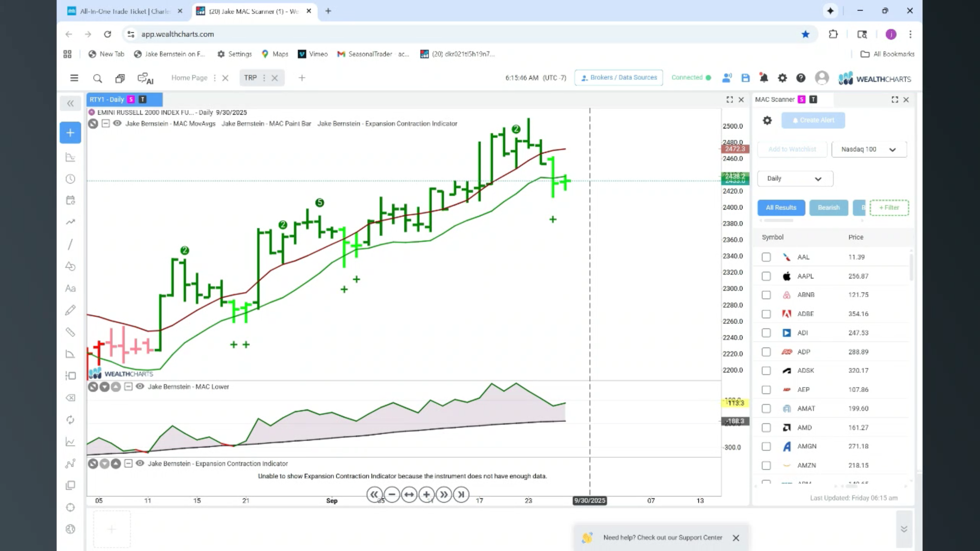The image size is (980, 551).
Task: Select the Bearish filter tab
Action: click(828, 208)
